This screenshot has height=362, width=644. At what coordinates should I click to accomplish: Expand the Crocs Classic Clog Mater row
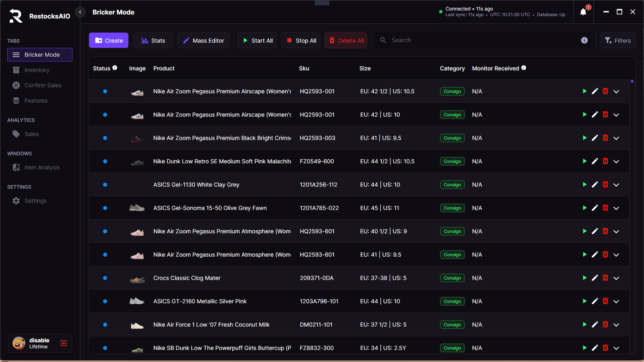616,278
